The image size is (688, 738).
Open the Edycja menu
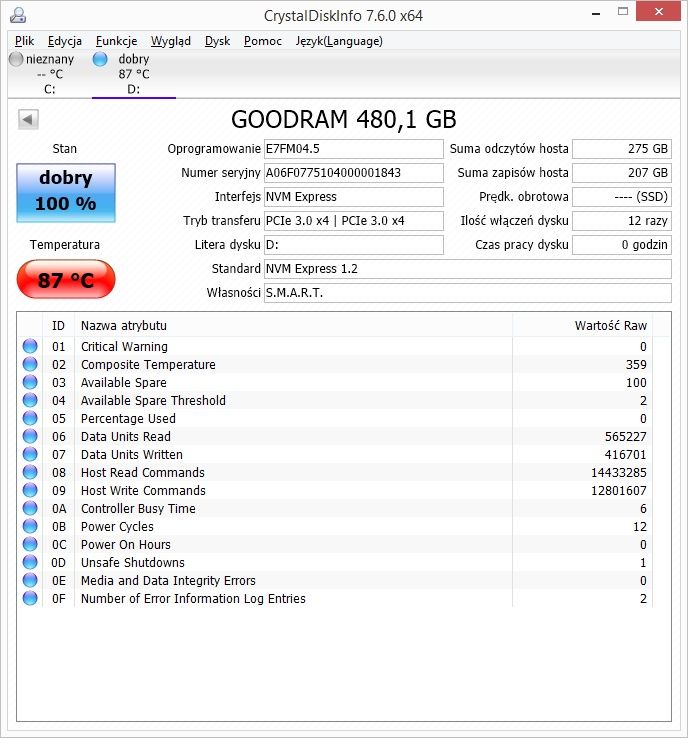64,41
